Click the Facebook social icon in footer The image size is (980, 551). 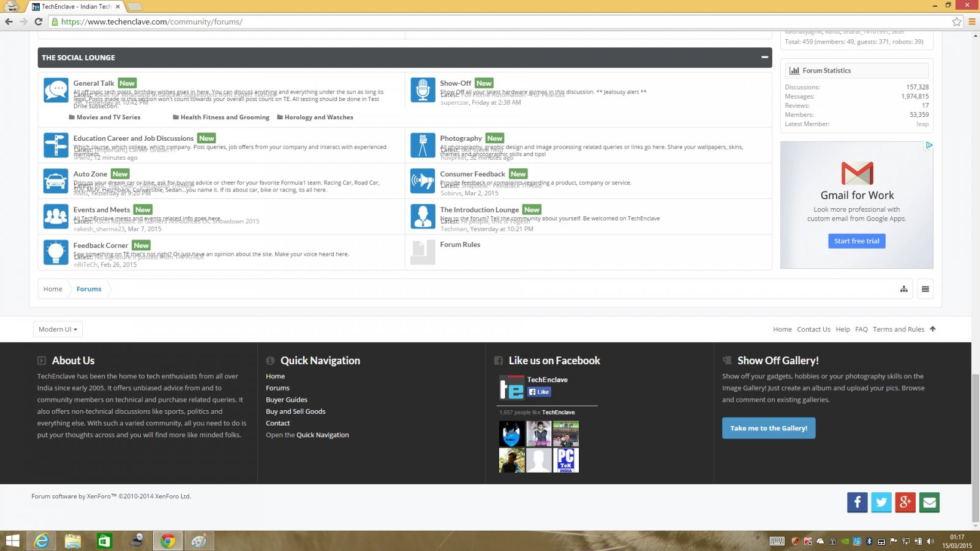click(858, 503)
